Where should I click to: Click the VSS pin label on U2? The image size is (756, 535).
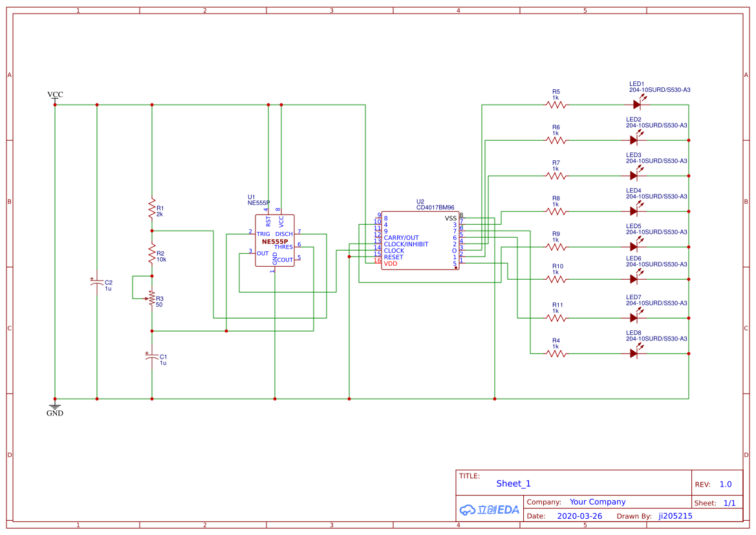pos(450,218)
